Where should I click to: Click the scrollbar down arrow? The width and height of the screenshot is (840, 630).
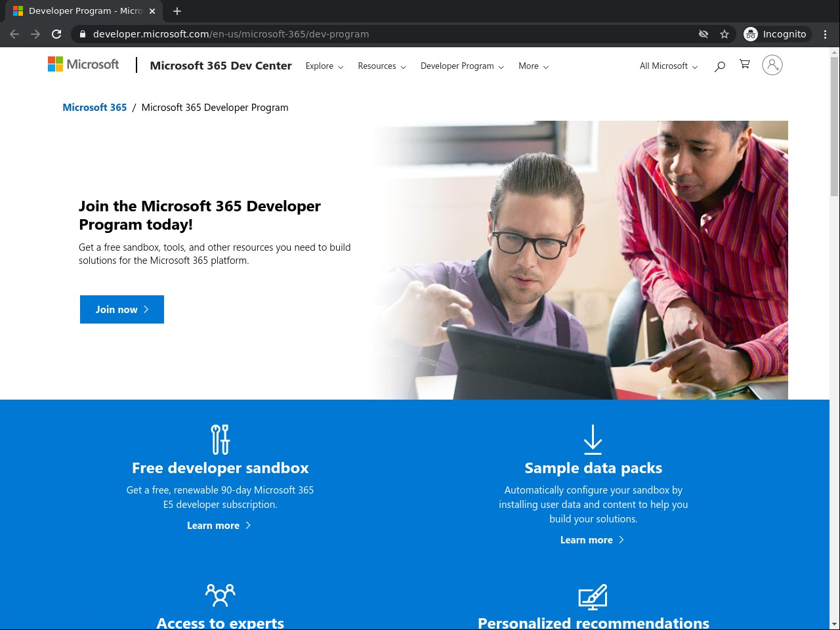pos(835,624)
